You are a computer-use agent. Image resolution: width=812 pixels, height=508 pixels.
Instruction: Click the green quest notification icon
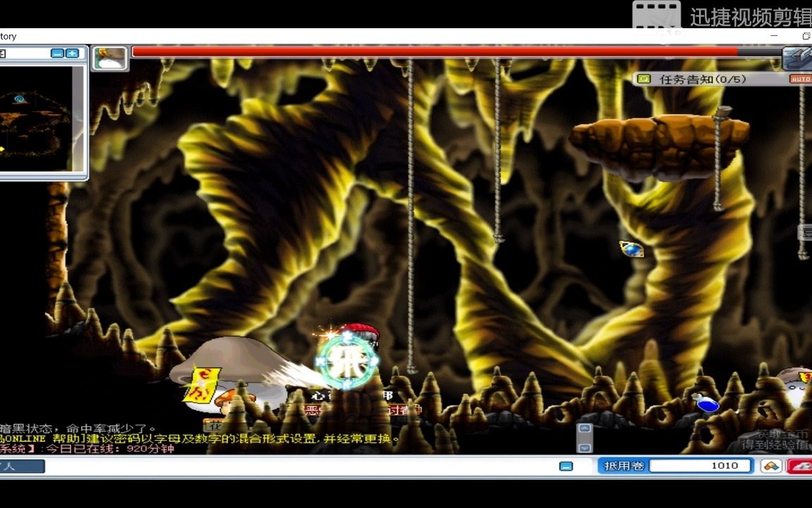pos(644,79)
